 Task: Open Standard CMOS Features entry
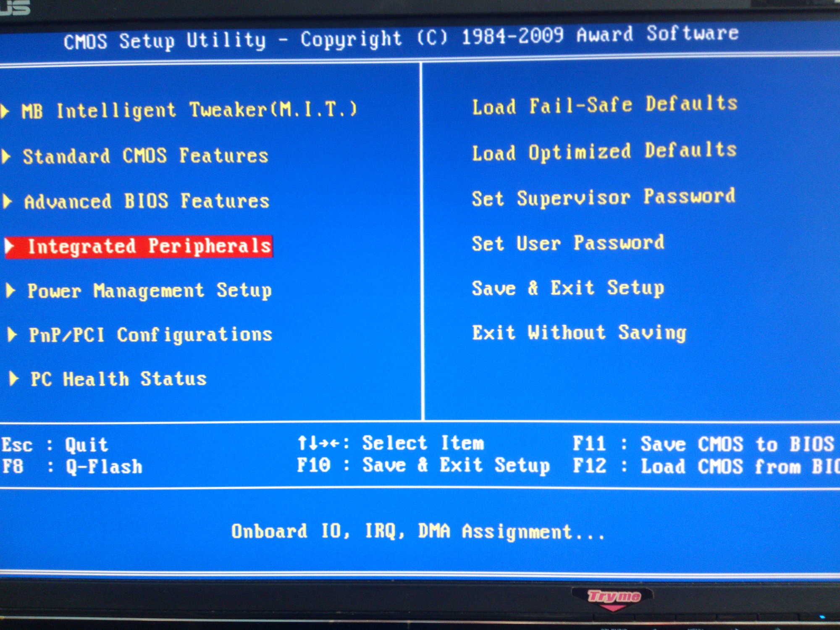145,156
